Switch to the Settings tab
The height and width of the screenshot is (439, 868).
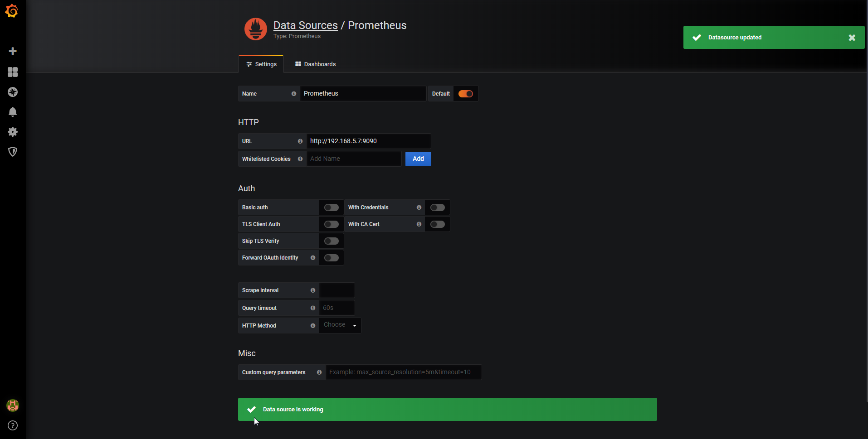click(x=261, y=64)
